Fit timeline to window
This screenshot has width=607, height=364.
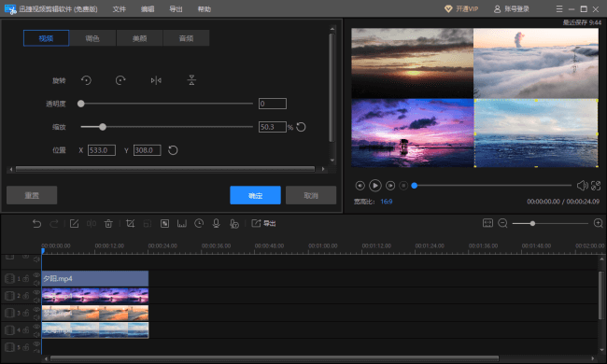487,223
